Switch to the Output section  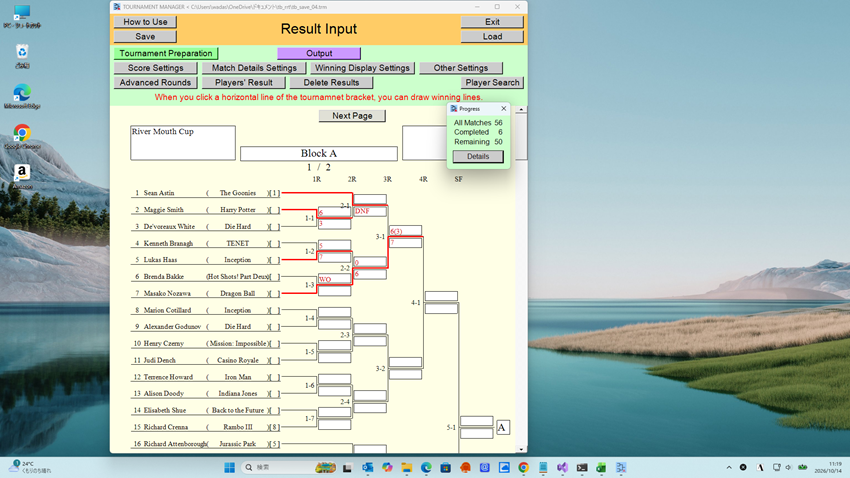point(319,53)
